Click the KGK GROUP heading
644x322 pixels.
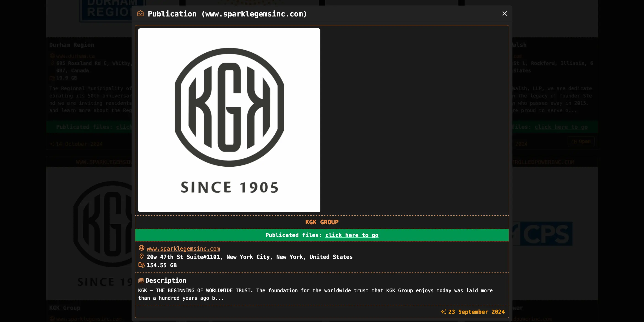coord(322,222)
